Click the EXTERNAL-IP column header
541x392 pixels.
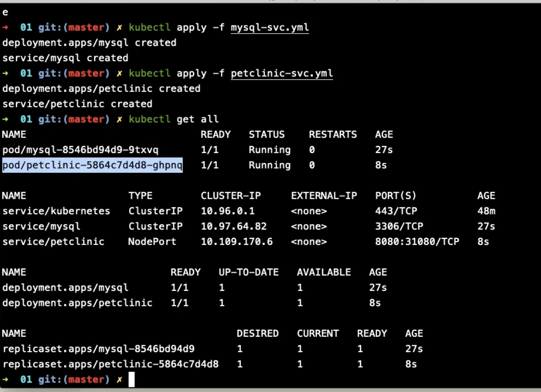pyautogui.click(x=324, y=196)
